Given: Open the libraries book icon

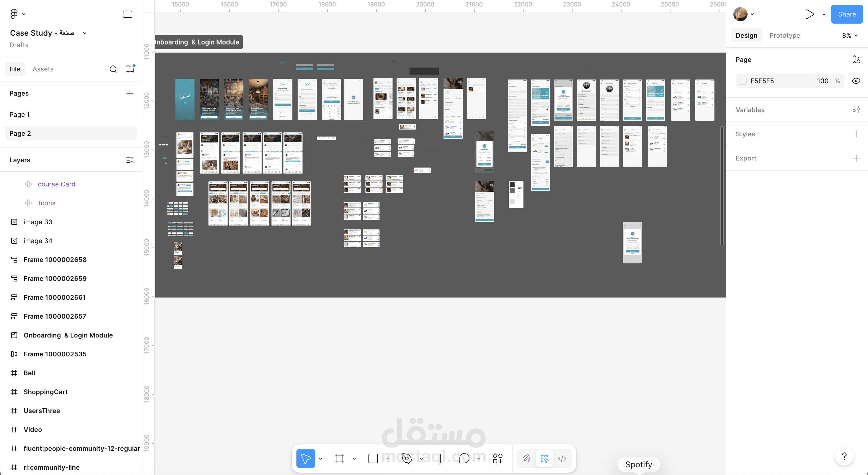Looking at the screenshot, I should [x=130, y=69].
